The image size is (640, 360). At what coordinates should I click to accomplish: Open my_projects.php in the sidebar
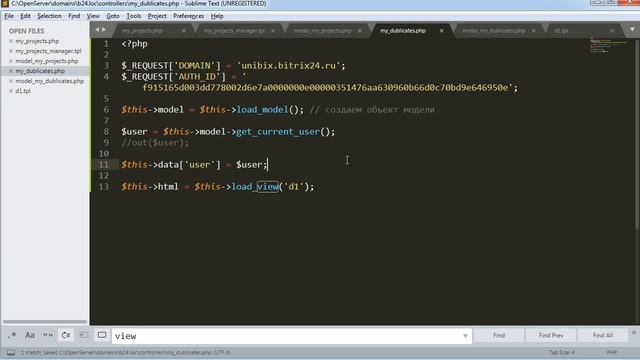click(x=37, y=41)
